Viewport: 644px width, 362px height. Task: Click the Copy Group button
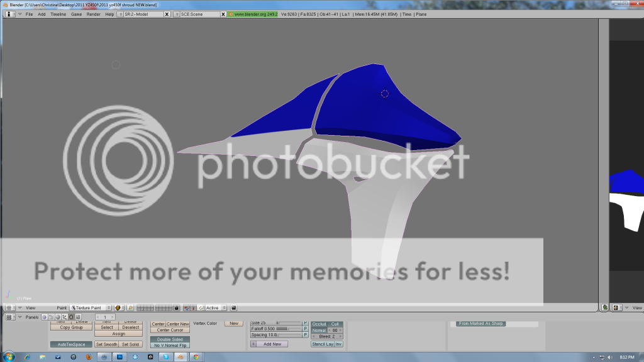[72, 327]
